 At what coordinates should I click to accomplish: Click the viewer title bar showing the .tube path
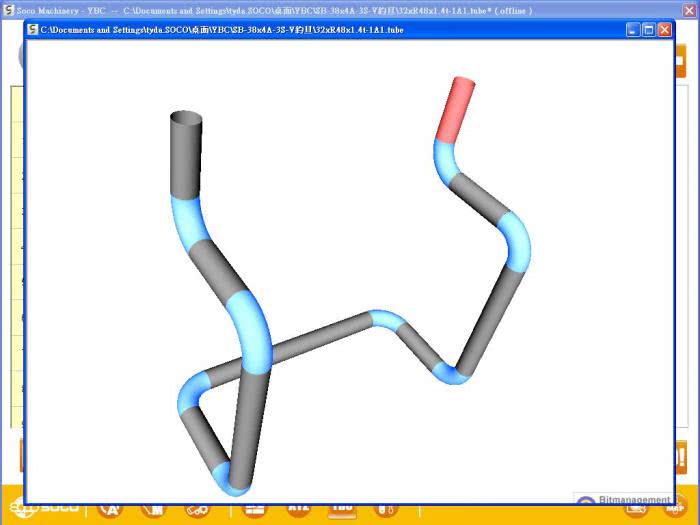[300, 30]
